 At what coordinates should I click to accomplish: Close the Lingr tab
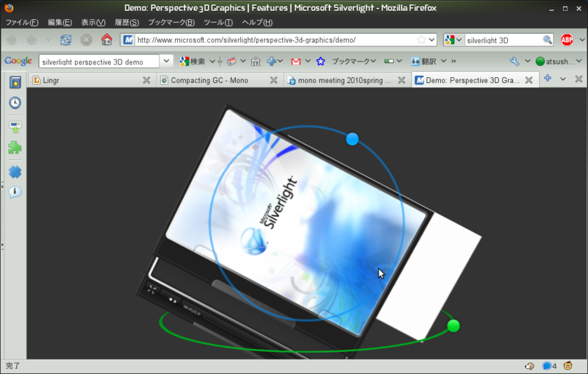(x=146, y=80)
